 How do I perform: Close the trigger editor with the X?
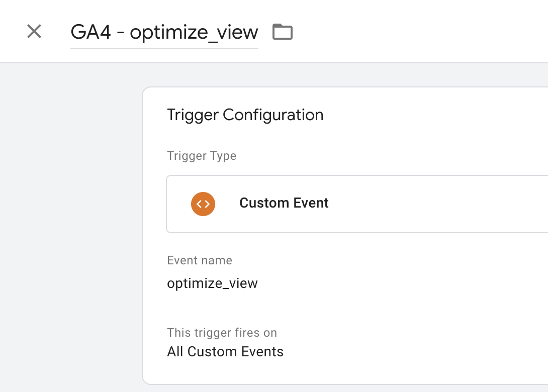(34, 31)
